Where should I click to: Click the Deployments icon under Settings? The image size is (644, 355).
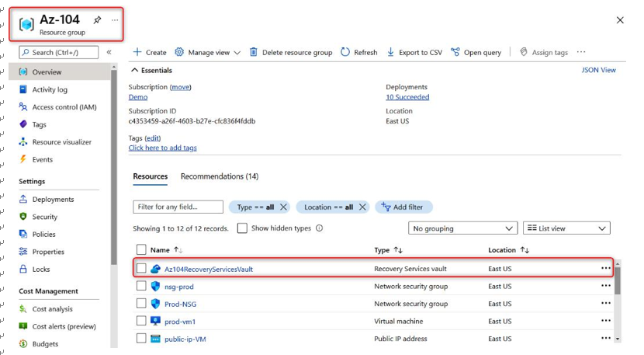[x=23, y=199]
